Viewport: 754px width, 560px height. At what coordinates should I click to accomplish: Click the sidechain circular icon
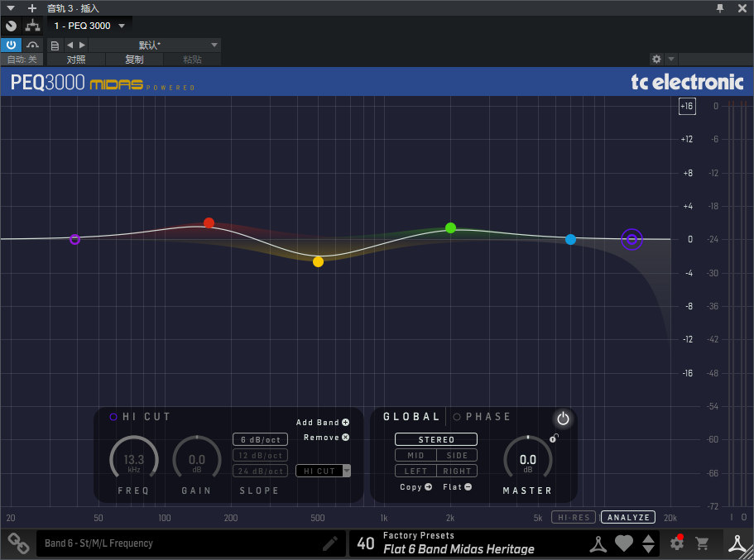tap(11, 26)
